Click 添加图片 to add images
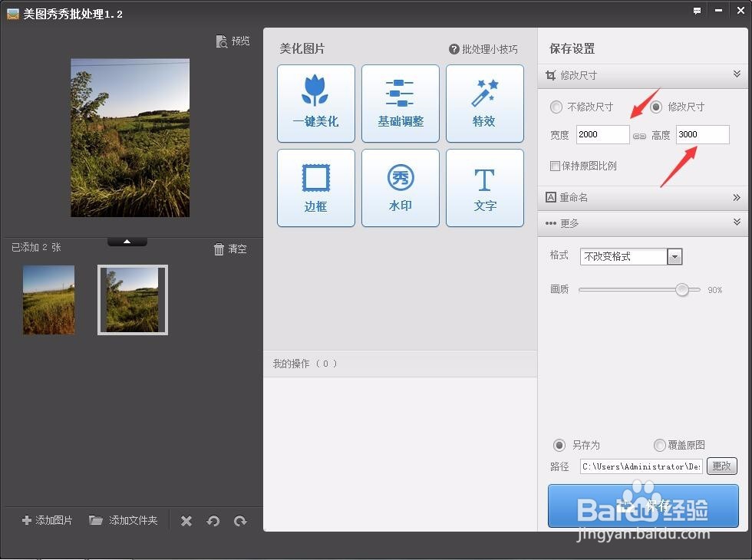752x560 pixels. pyautogui.click(x=48, y=520)
